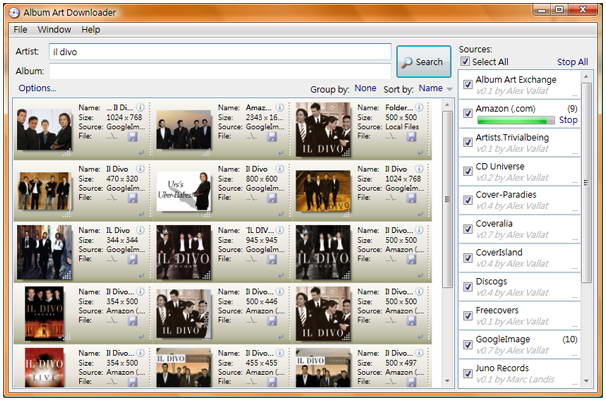Click the info icon for the 500 x 446 result
606x401 pixels.
(x=280, y=292)
